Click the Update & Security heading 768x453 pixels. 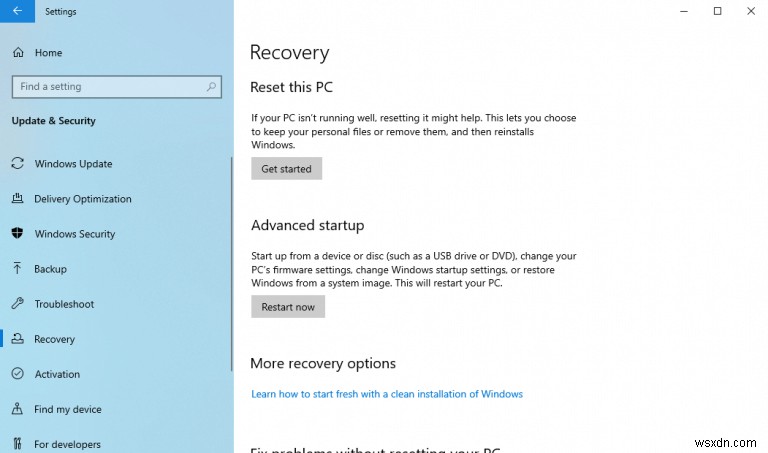click(53, 120)
